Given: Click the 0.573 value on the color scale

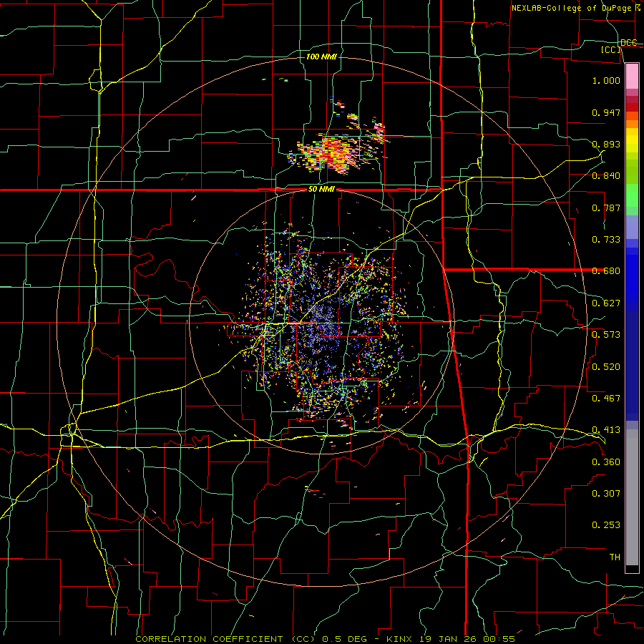Looking at the screenshot, I should (606, 335).
